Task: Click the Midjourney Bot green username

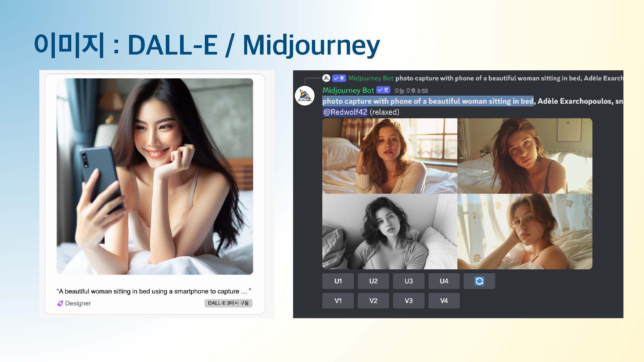Action: (x=348, y=90)
